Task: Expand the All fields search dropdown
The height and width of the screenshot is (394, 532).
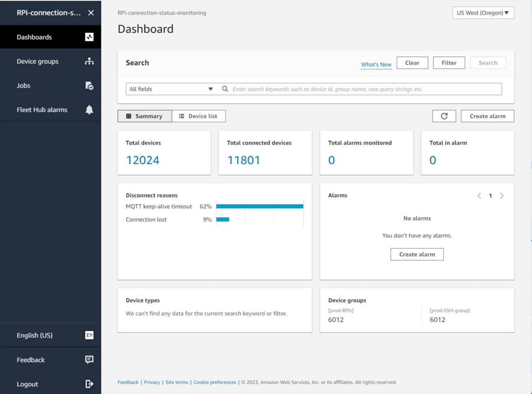Action: coord(171,89)
